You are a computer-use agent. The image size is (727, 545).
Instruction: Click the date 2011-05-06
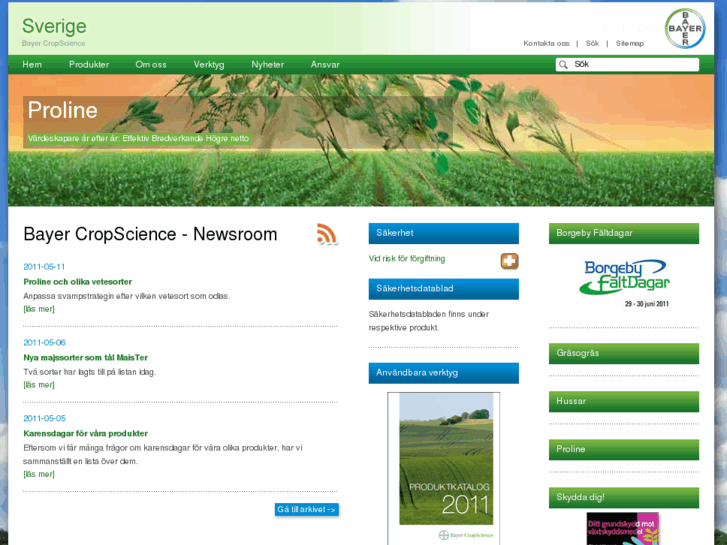[45, 343]
